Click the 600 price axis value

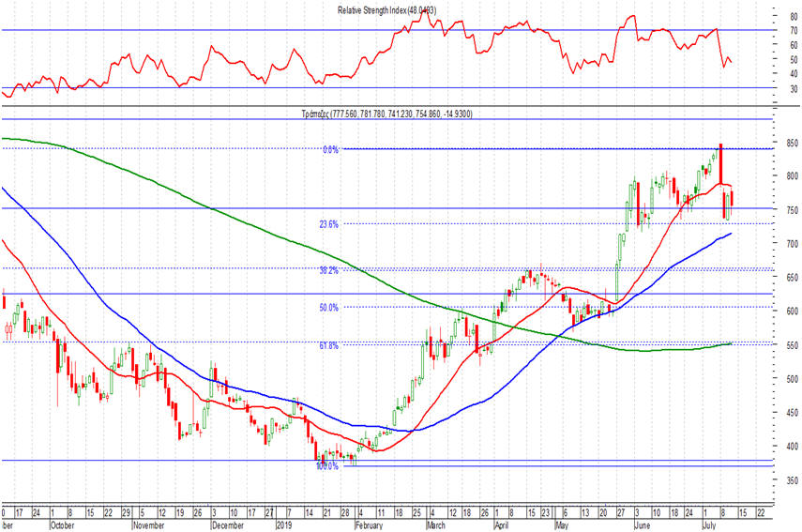point(793,312)
